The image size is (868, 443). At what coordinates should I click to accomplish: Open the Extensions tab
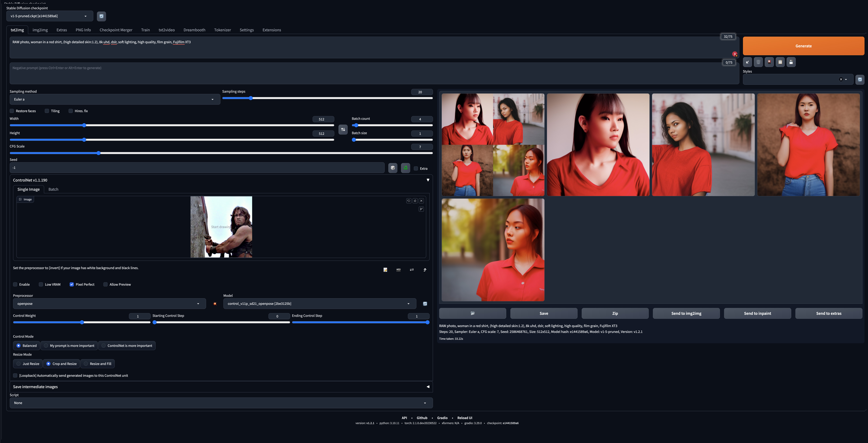[272, 30]
